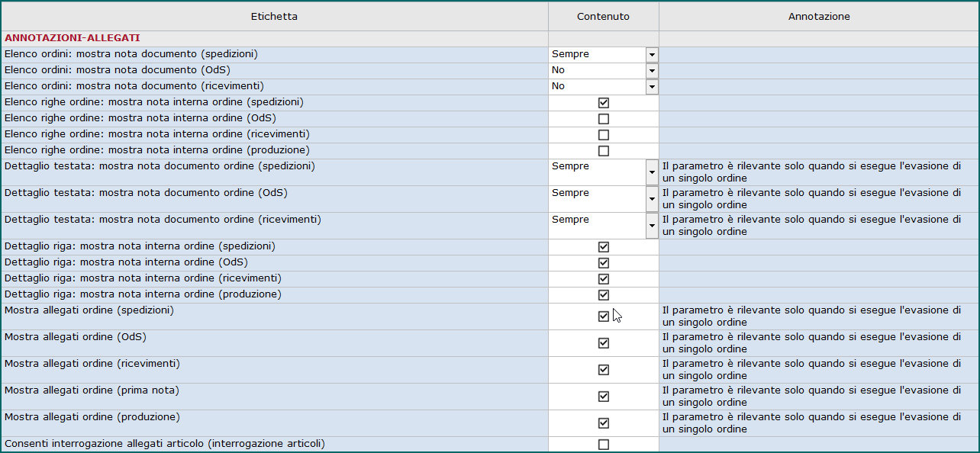Disable Dettaglio riga nota interna ordine (OdS)
980x453 pixels.
pos(604,263)
